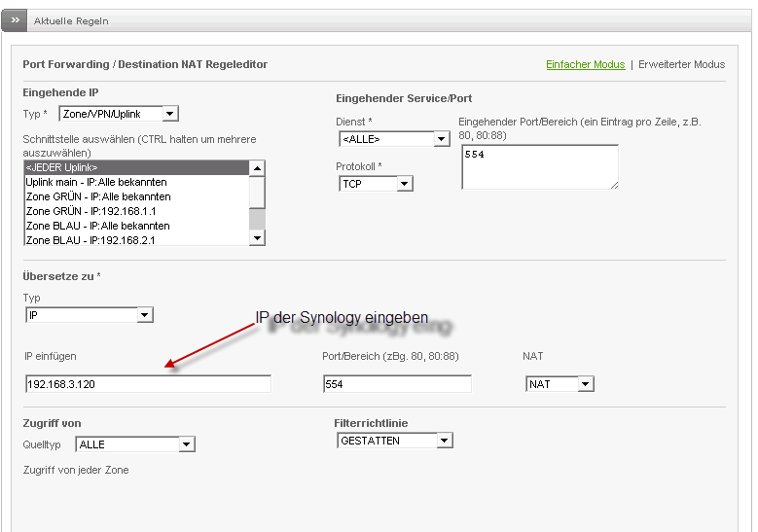
Task: Open the Protokoll TCP dropdown
Action: click(x=376, y=183)
